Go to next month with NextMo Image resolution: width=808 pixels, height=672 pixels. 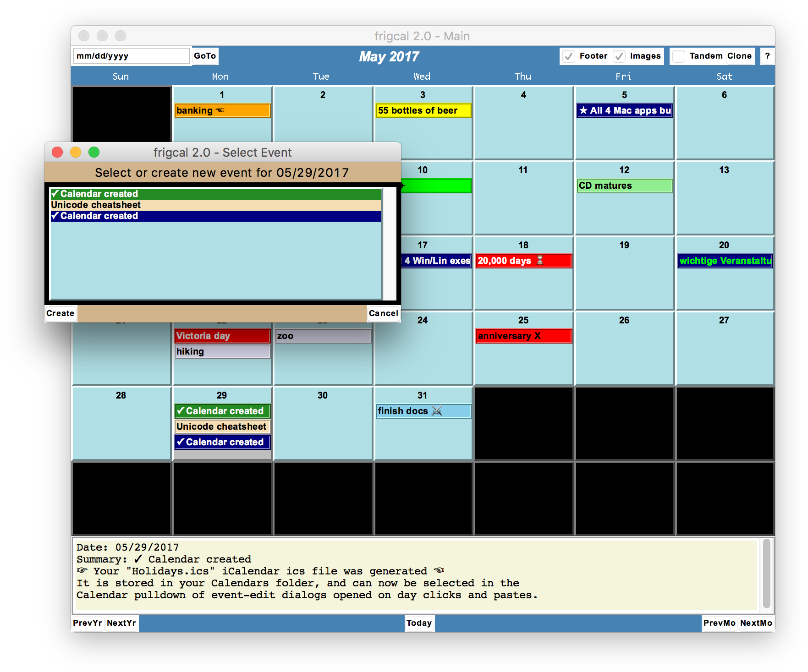[756, 623]
